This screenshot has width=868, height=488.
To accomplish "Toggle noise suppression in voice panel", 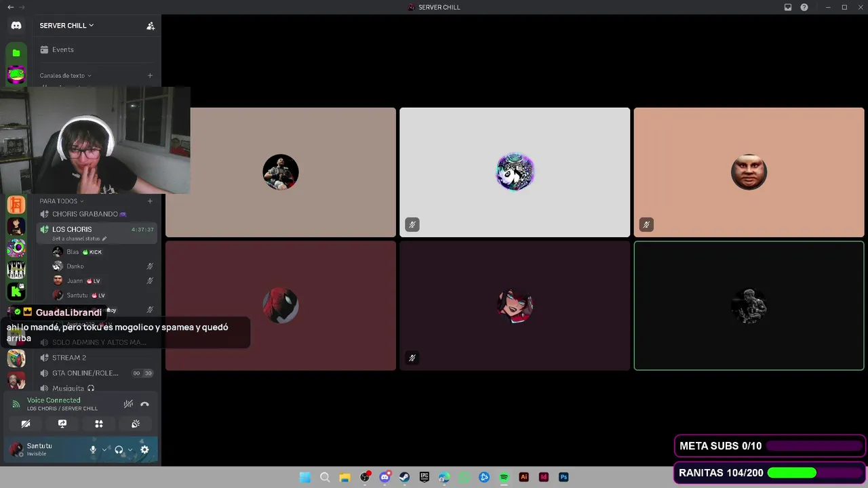I will pos(128,404).
